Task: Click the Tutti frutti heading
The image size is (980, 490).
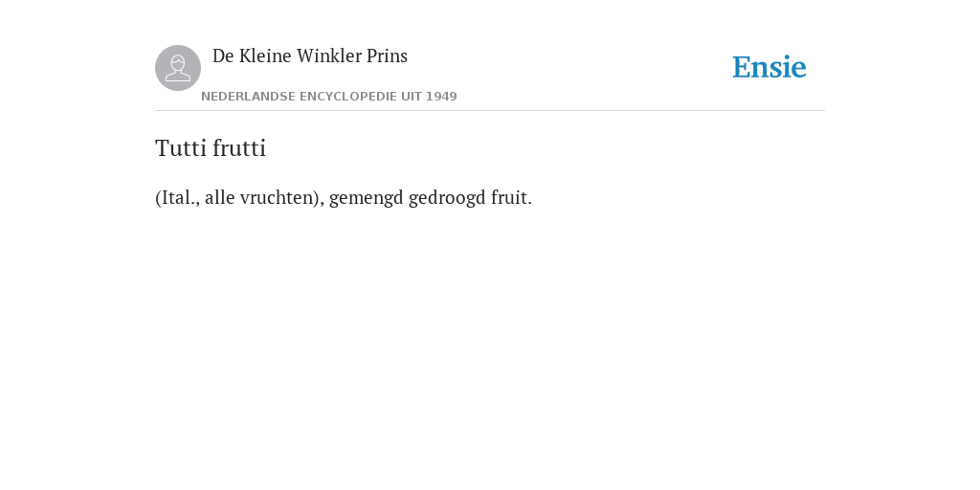Action: tap(211, 148)
